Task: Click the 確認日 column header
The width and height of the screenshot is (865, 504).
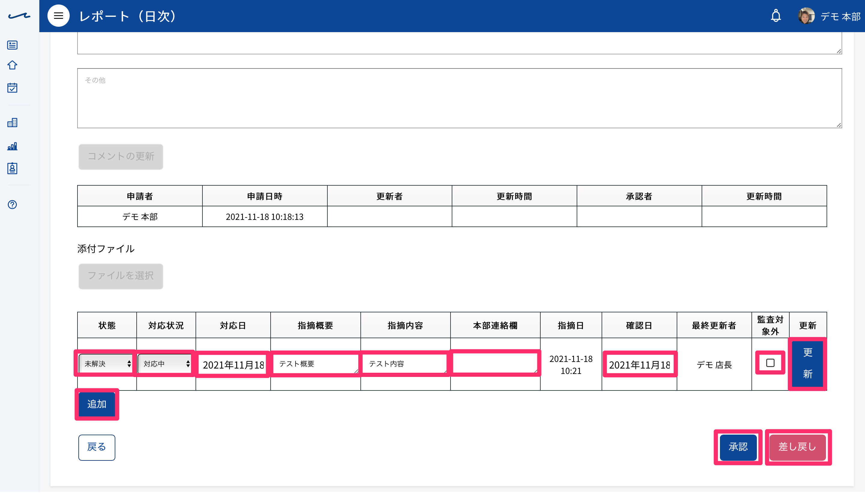Action: [x=639, y=325]
